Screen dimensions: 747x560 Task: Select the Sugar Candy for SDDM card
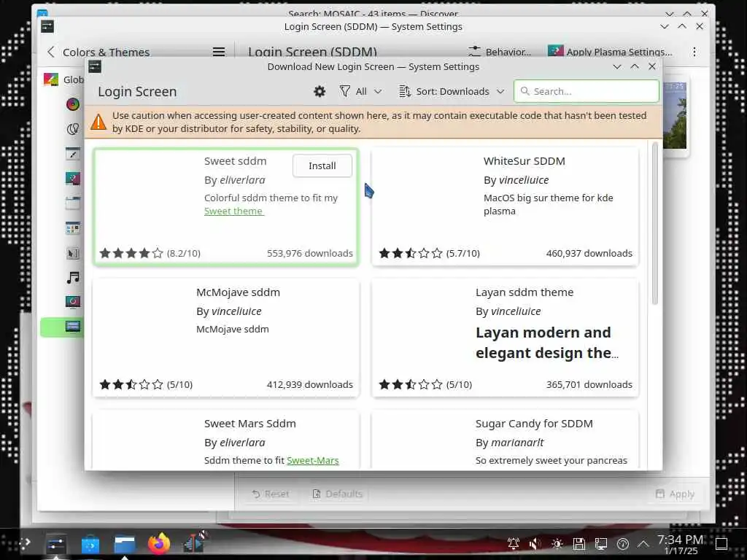coord(505,440)
